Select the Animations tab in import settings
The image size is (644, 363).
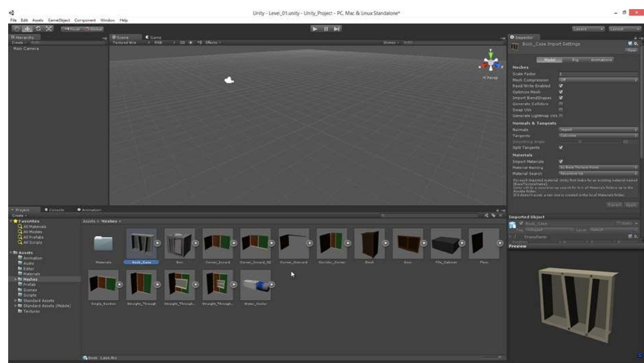pyautogui.click(x=601, y=60)
